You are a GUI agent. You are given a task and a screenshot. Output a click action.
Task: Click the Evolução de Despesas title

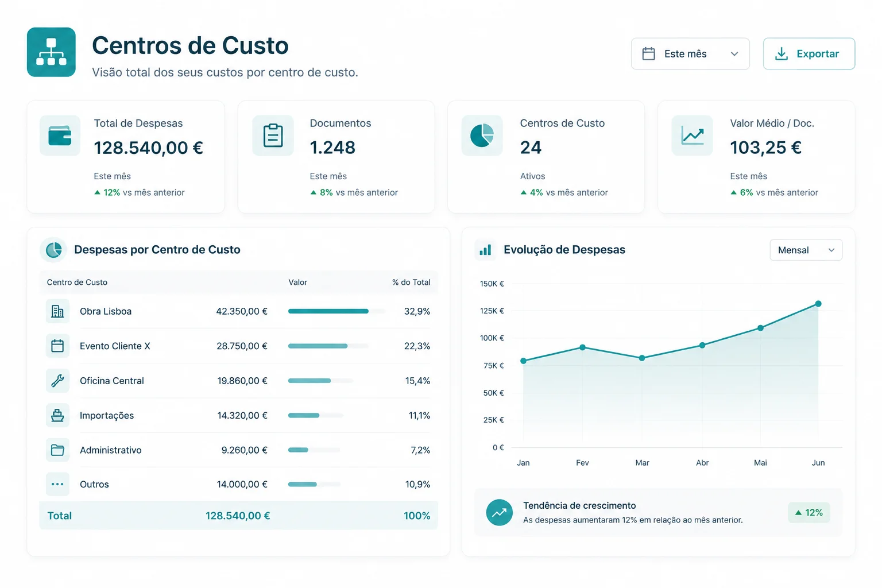564,250
